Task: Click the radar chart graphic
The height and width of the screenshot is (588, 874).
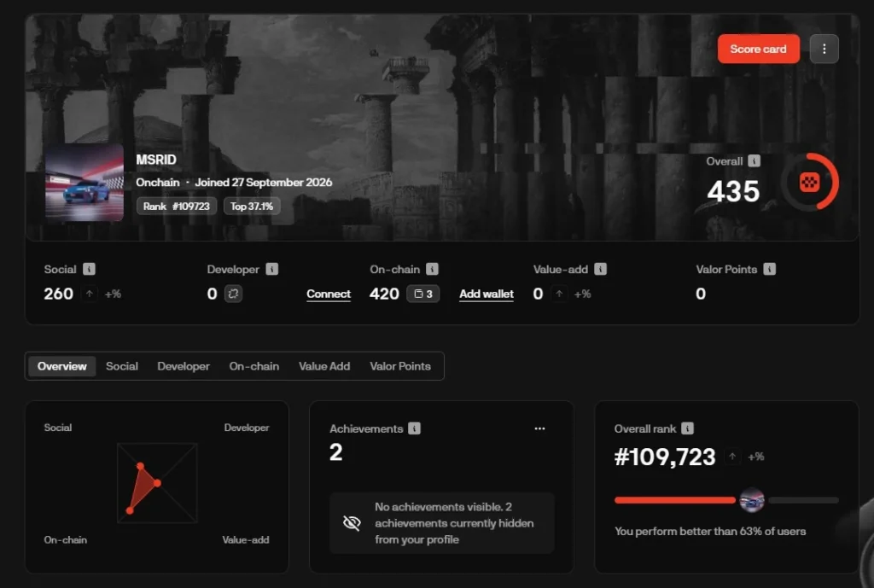Action: pyautogui.click(x=157, y=483)
